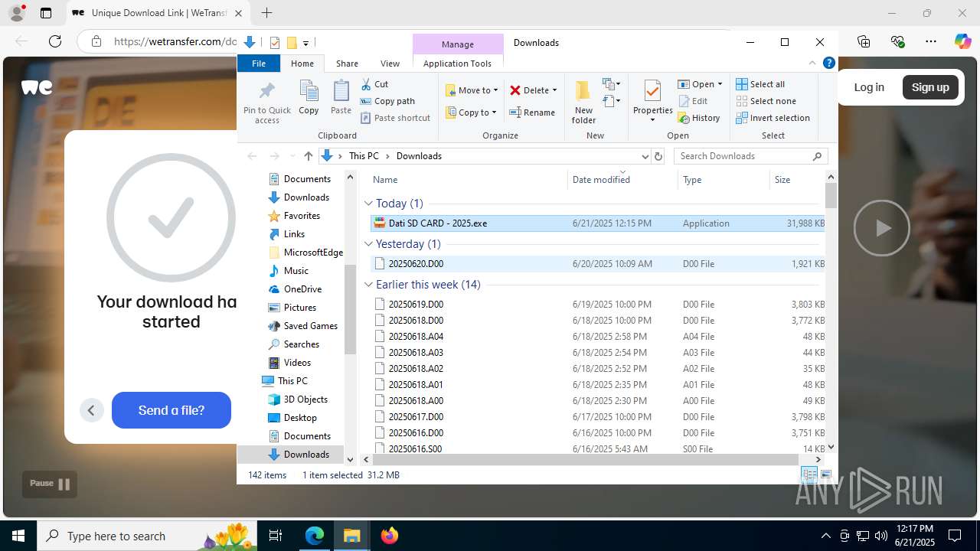The width and height of the screenshot is (980, 551).
Task: Open Move to dropdown
Action: point(472,90)
